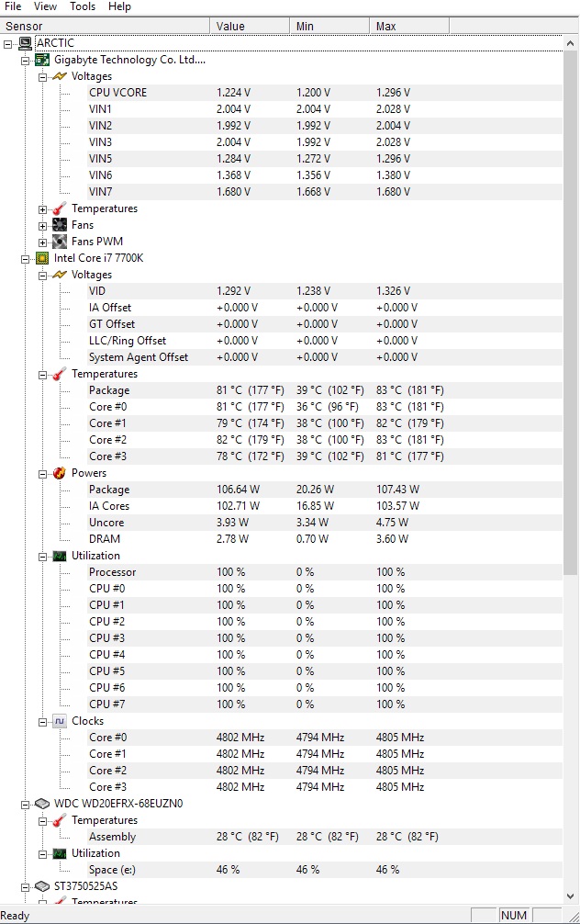Click the CPU Utilization graph icon
Screen dimensions: 580x924
(x=60, y=556)
